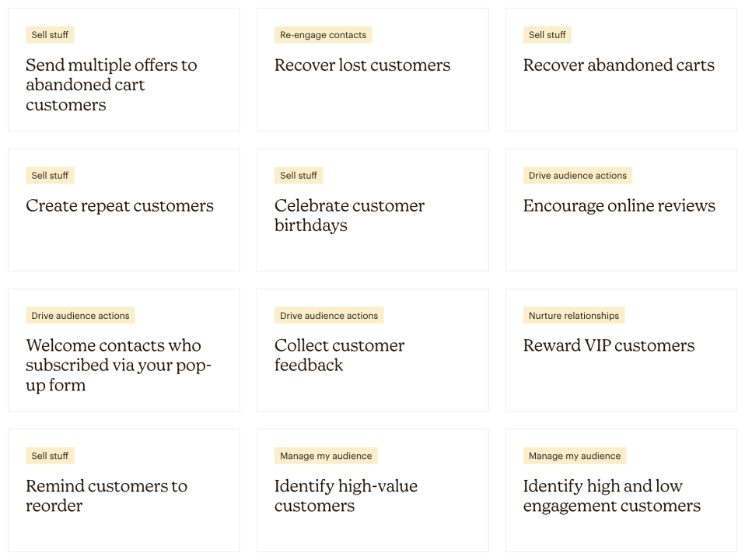Select the "Encourage online reviews" title
Image resolution: width=745 pixels, height=560 pixels.
(618, 206)
